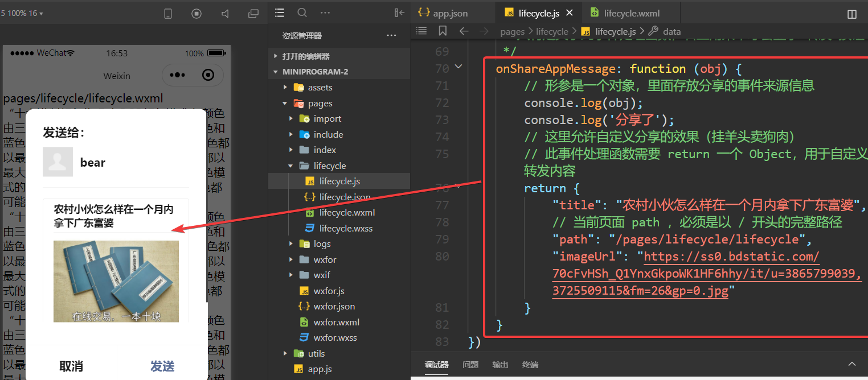Select the bear contact avatar
The image size is (868, 380).
58,162
